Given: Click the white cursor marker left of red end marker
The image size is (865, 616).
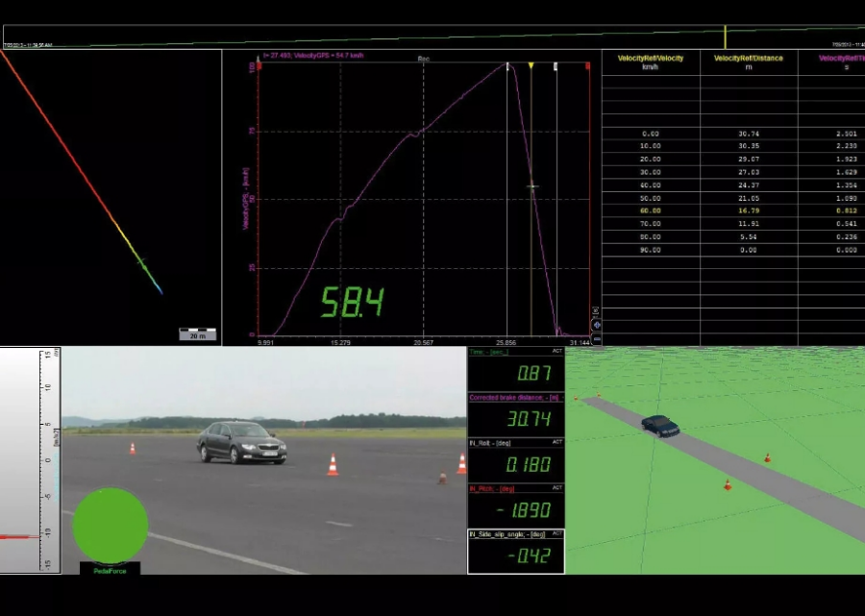Looking at the screenshot, I should click(x=556, y=66).
